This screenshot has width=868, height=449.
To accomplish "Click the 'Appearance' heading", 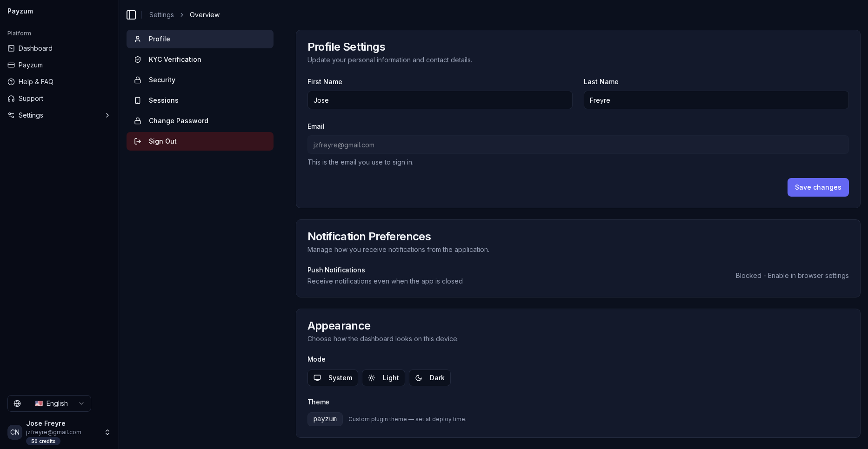I will 339,326.
